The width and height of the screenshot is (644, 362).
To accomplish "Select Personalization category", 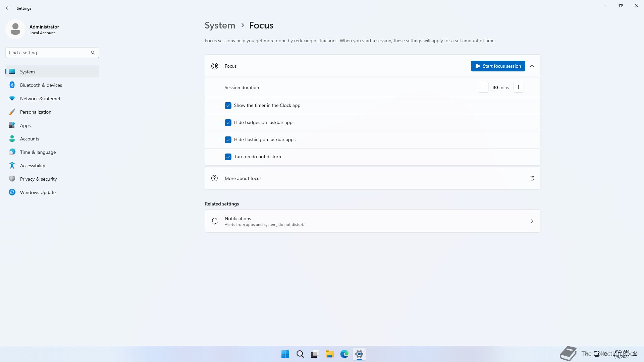I will (52, 112).
